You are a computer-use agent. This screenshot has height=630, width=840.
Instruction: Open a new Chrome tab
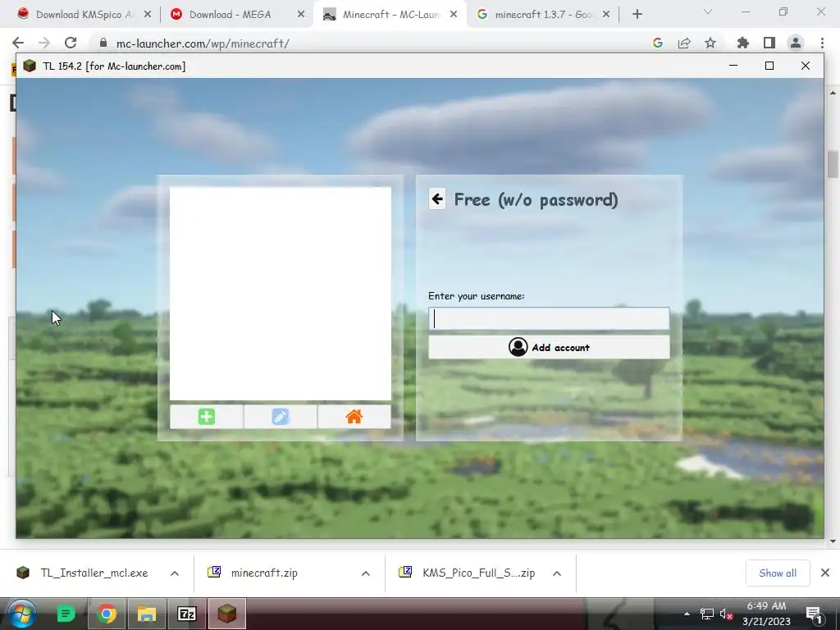point(637,15)
